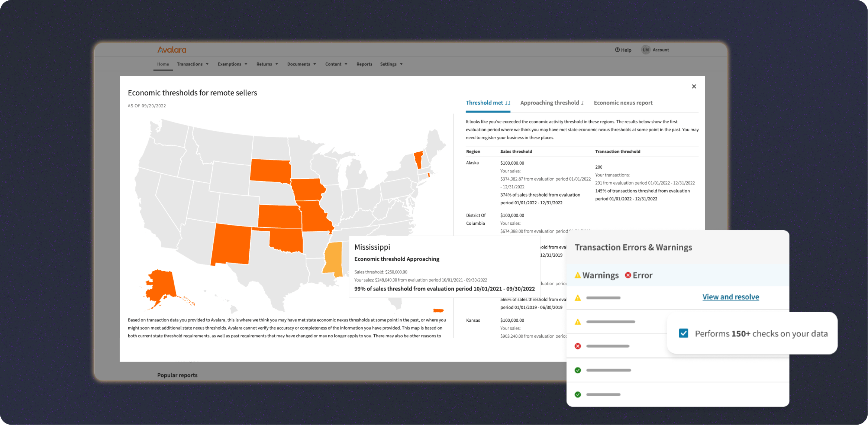Open the Economic nexus report tab

[x=623, y=103]
